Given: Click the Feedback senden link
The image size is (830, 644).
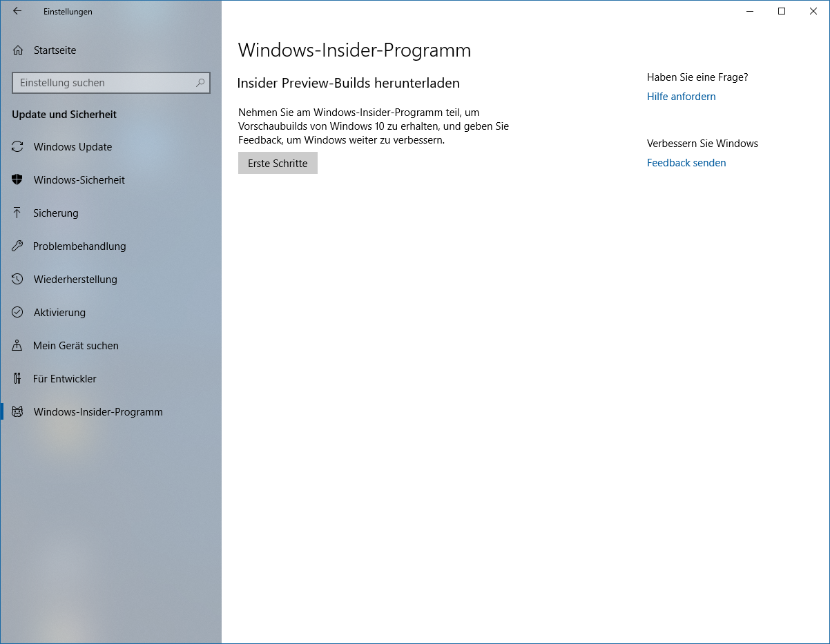Looking at the screenshot, I should click(x=686, y=163).
